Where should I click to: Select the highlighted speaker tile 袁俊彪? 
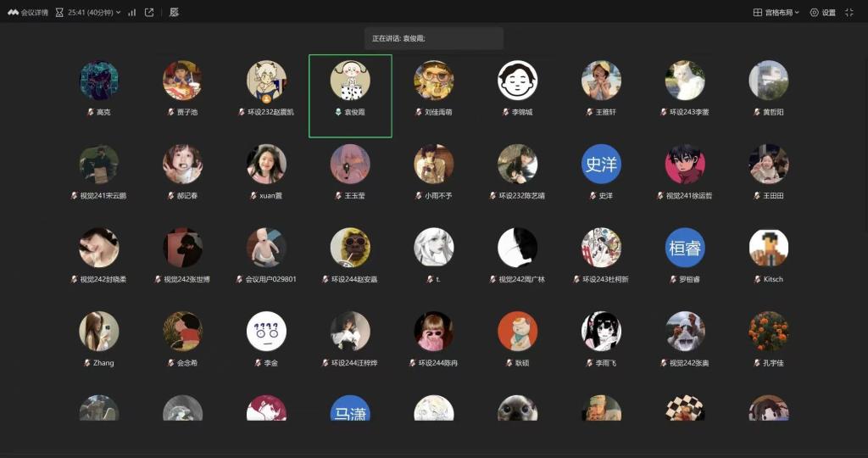click(350, 95)
